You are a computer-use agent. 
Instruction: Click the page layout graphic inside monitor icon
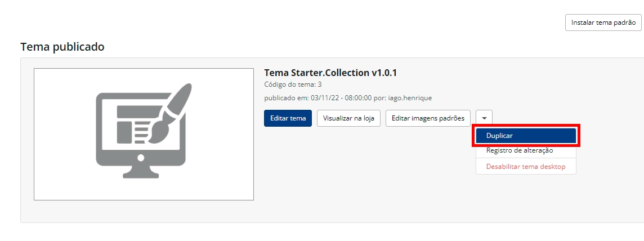pos(132,124)
